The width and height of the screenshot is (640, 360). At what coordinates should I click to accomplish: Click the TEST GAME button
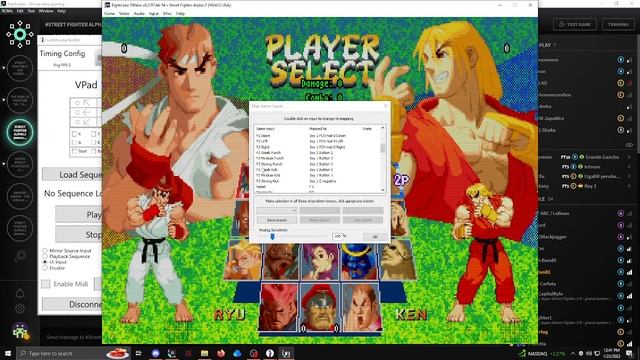(x=575, y=24)
